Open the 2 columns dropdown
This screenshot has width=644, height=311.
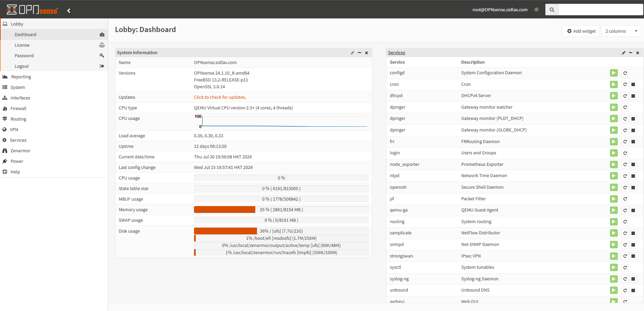(x=621, y=31)
